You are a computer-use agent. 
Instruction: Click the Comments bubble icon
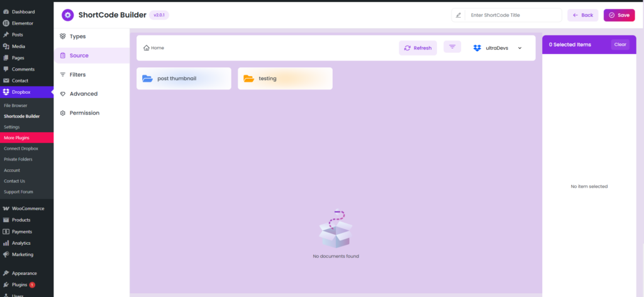6,69
